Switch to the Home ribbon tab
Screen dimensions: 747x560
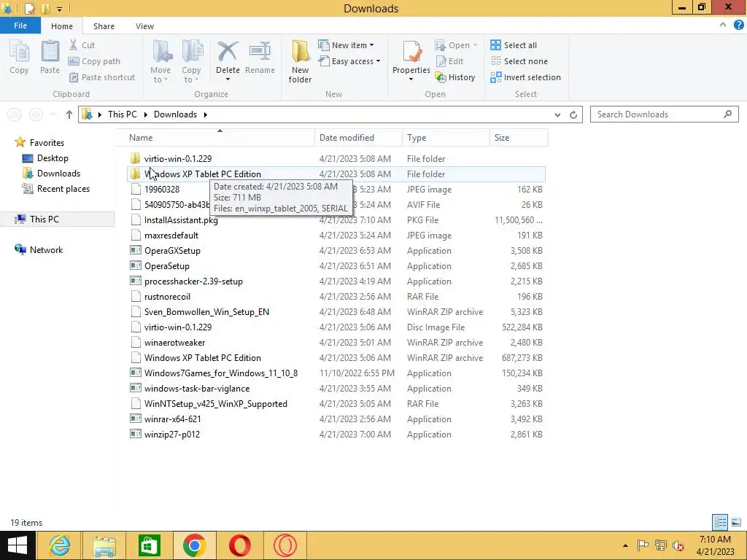62,26
